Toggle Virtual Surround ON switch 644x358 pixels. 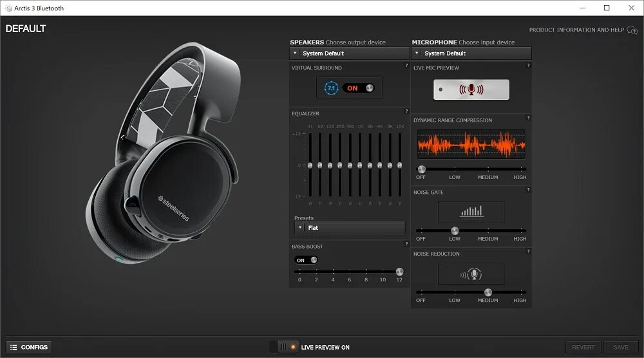(x=358, y=88)
